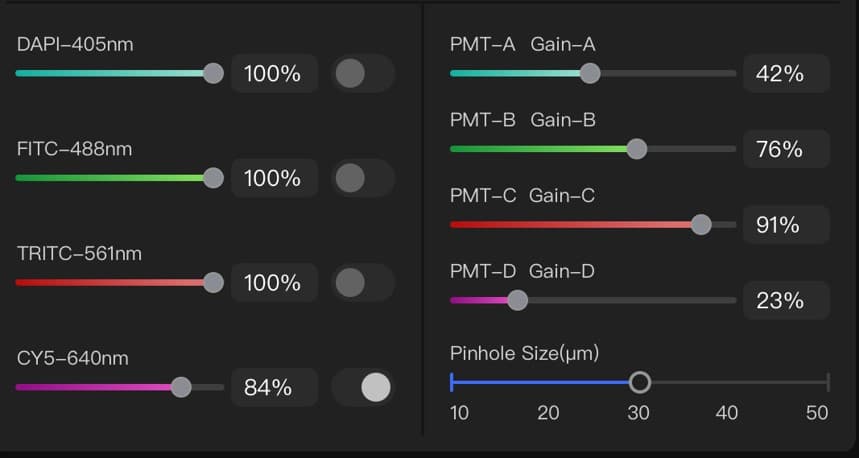Click the FITC-488nm power slider handle

coord(213,178)
